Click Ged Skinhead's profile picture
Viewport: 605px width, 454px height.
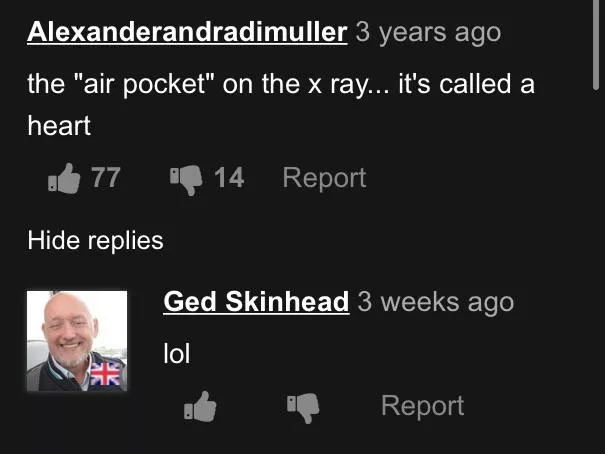[77, 341]
